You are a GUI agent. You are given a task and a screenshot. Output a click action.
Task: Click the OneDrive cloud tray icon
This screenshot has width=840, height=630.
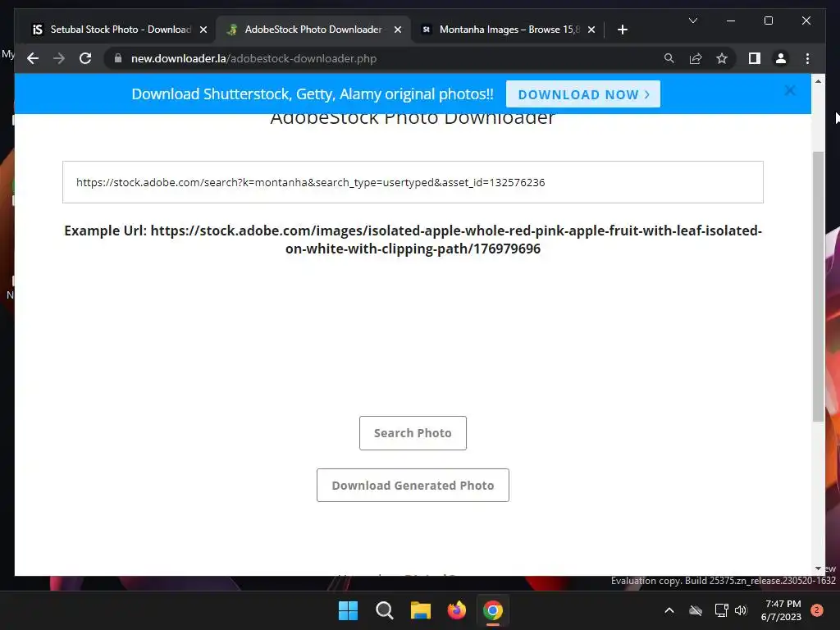click(696, 610)
